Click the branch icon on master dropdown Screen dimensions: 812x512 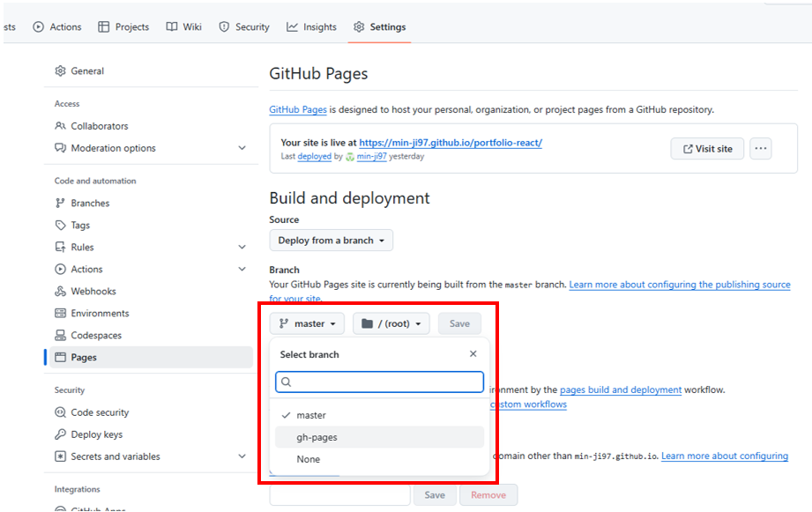[283, 323]
